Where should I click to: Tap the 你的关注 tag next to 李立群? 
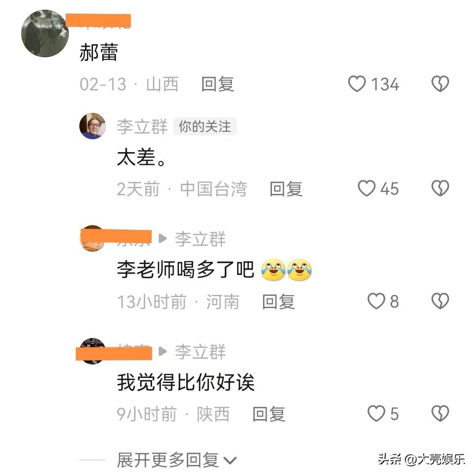click(x=205, y=126)
